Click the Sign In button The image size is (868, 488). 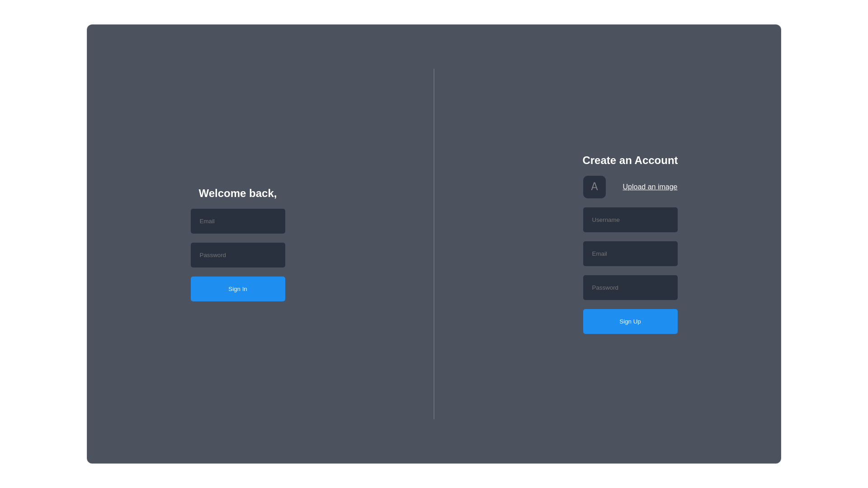[237, 289]
